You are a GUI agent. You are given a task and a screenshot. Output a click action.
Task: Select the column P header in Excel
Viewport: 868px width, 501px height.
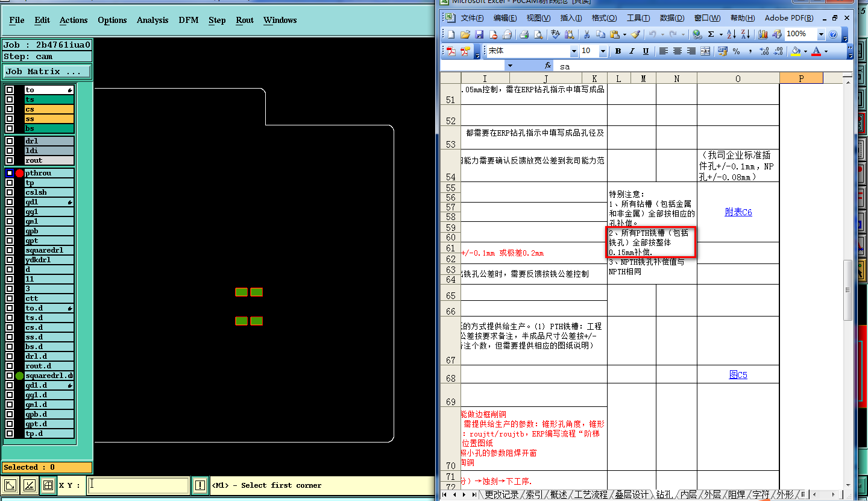point(801,78)
